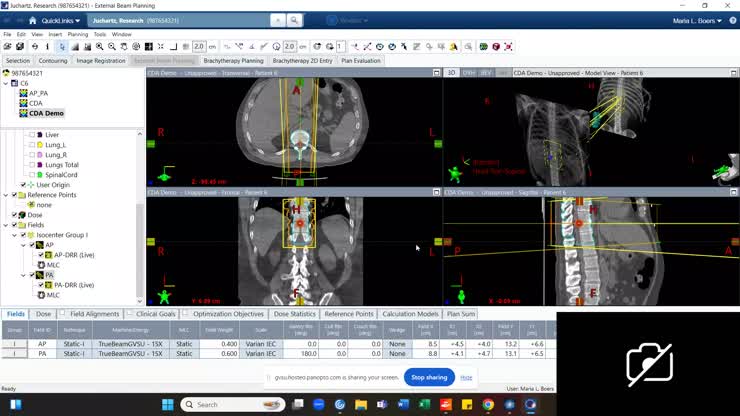Screen dimensions: 740x416
Task: Collapse the PA field node
Action: (x=24, y=275)
